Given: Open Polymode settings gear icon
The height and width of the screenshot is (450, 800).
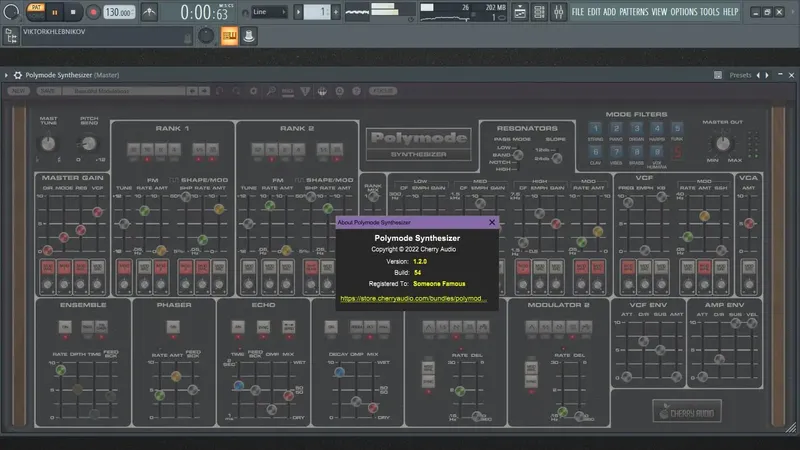Looking at the screenshot, I should (254, 91).
